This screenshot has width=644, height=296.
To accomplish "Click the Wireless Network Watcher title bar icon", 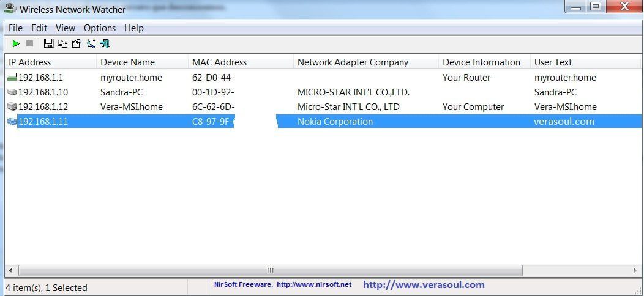I will (x=9, y=9).
